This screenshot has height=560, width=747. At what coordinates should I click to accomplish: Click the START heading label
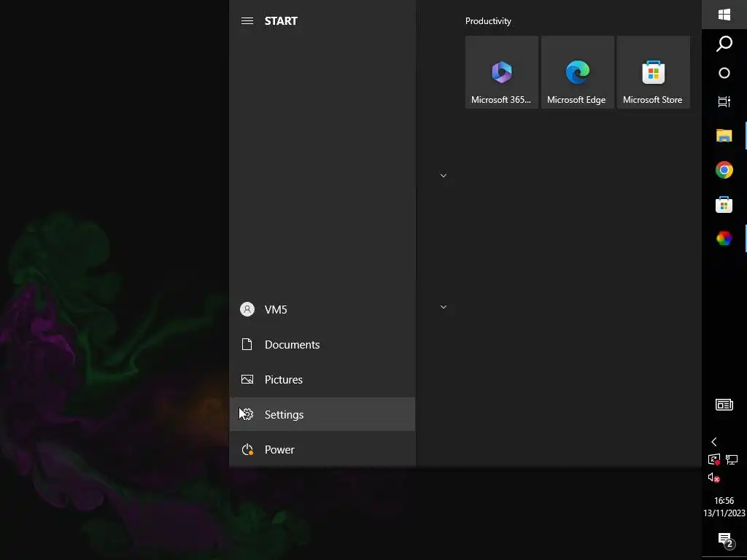(x=281, y=21)
